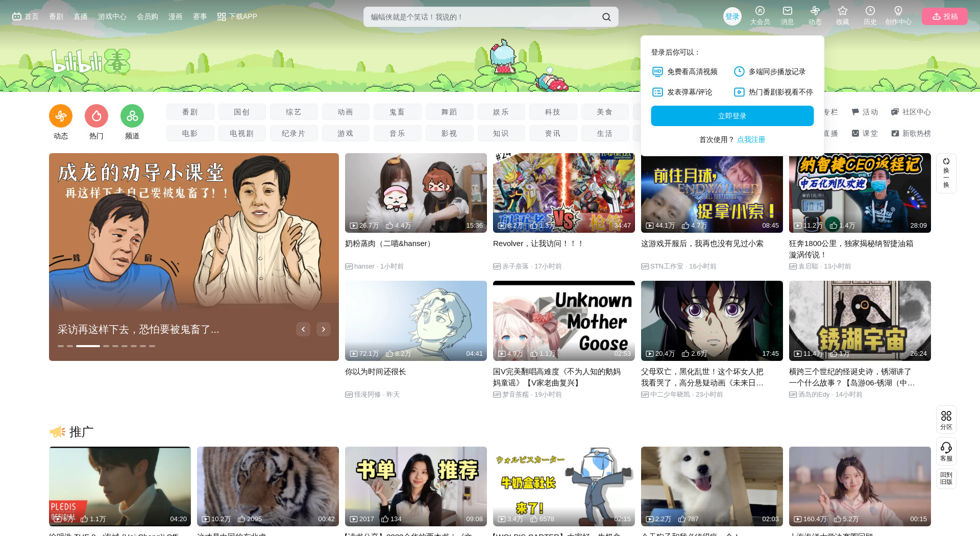This screenshot has width=980, height=536.
Task: Open white Samoyed dog video thumbnail
Action: (x=712, y=486)
